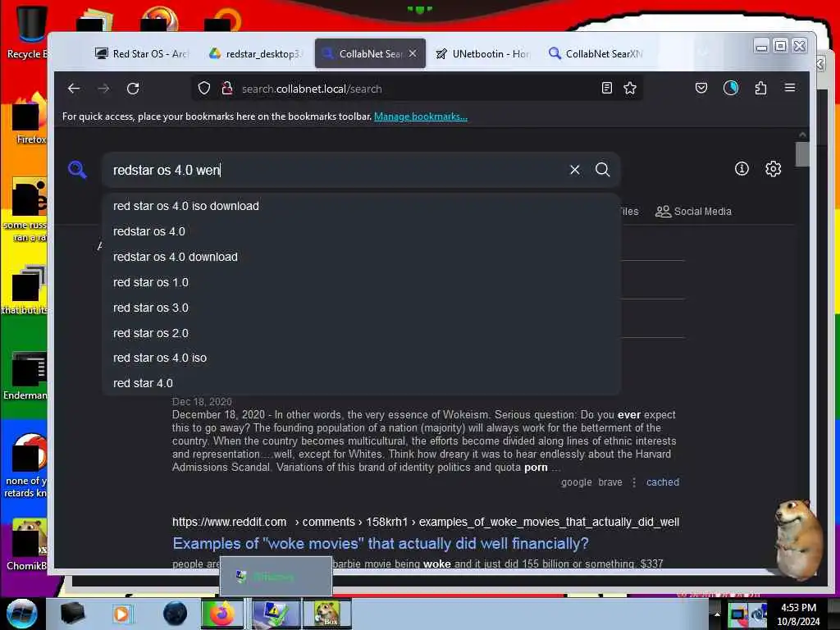Clear the search query with the X
840x630 pixels.
575,170
